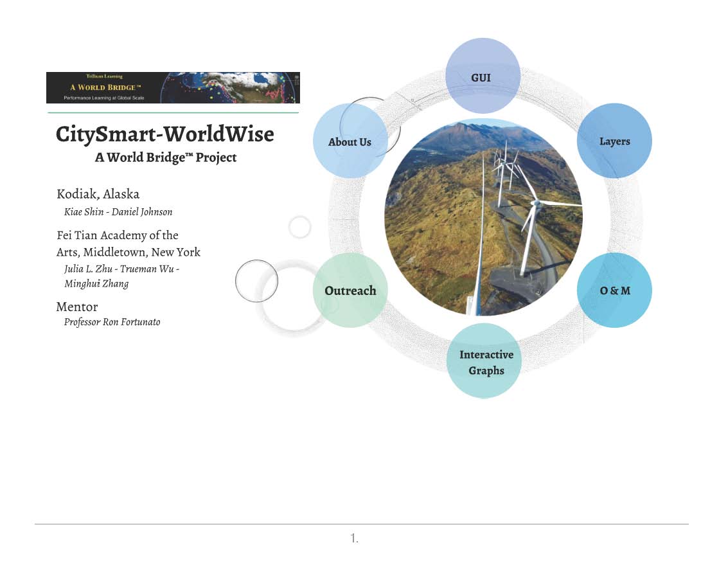Select the 'A World Bridge™ Project' subtitle

[166, 157]
